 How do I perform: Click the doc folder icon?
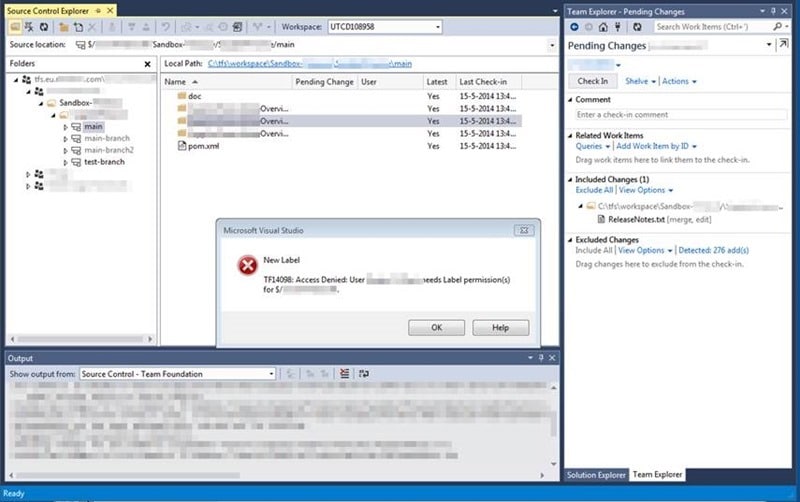pyautogui.click(x=182, y=96)
